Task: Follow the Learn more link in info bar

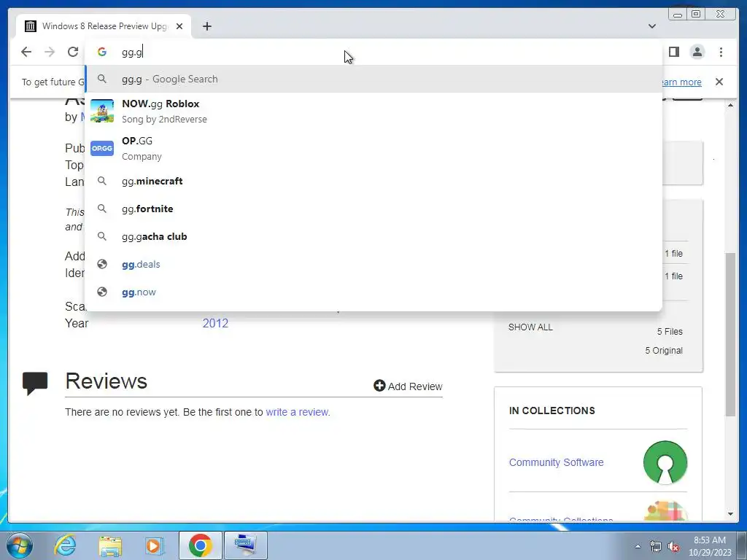Action: pyautogui.click(x=681, y=82)
